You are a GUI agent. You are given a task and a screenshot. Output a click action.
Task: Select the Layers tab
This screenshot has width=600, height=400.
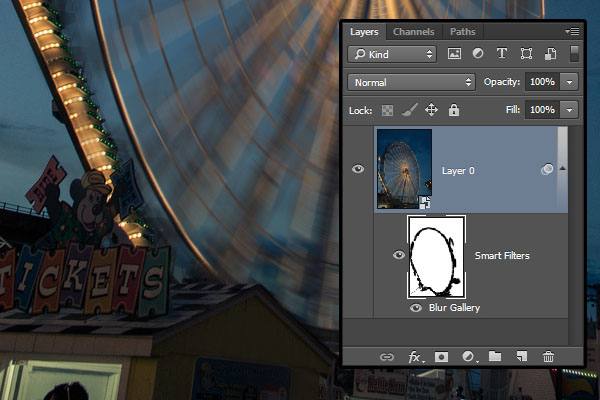(364, 32)
